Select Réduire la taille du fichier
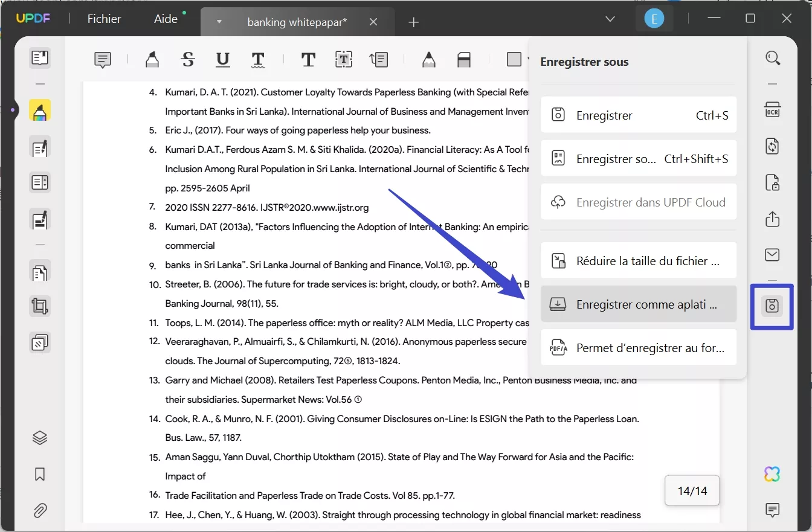Screen dimensions: 812x532 639,260
